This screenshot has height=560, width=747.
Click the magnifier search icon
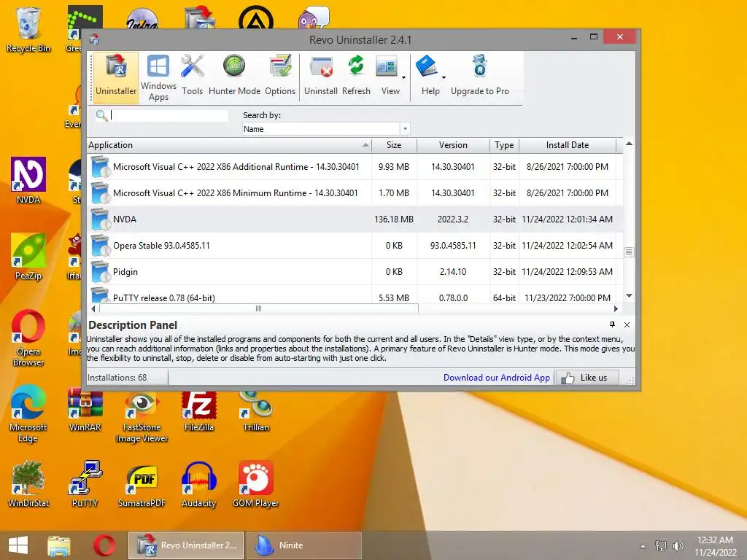pos(101,115)
